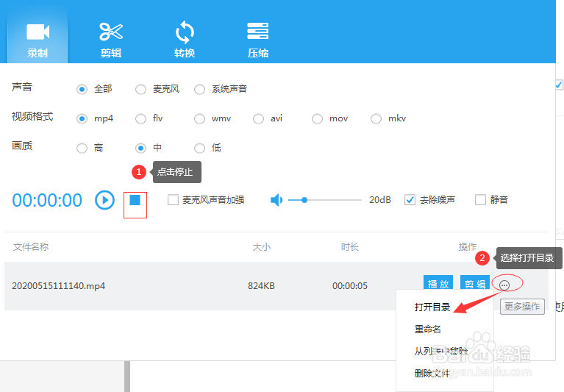Choose 删除文件 from the context menu

click(432, 374)
